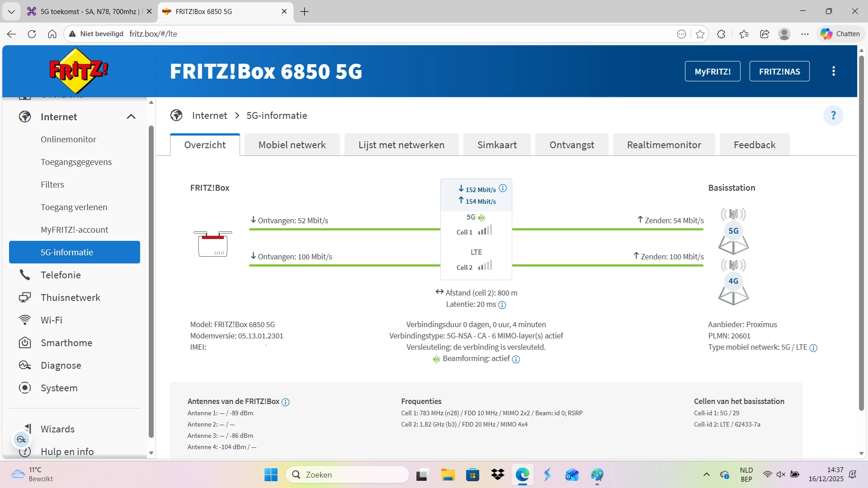The width and height of the screenshot is (868, 488).
Task: Open the Realtimemonitor tab
Action: pyautogui.click(x=664, y=145)
